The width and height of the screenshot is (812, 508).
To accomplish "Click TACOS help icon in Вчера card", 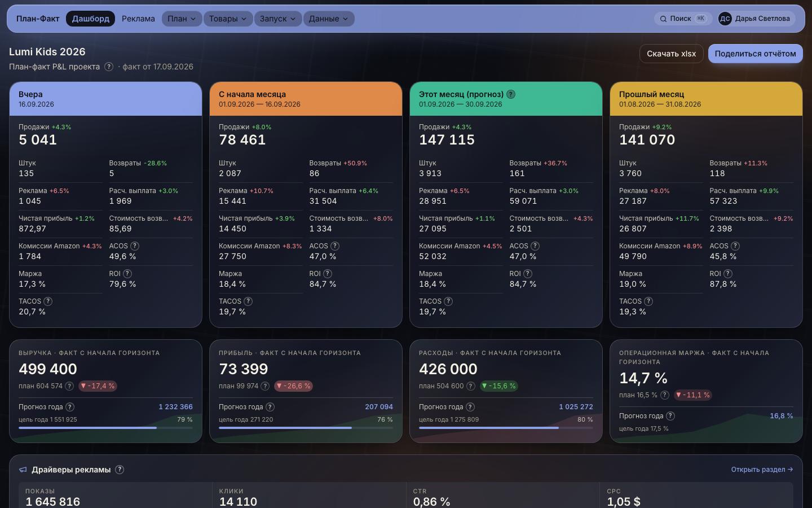I will point(48,301).
